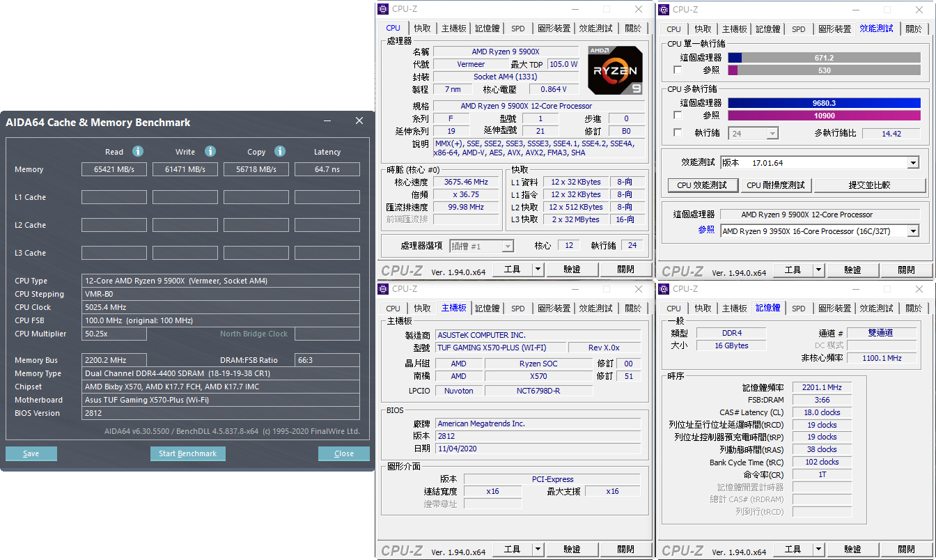Viewport: 936px width, 560px height.
Task: Click single-thread score bar showing 671.2
Action: (x=824, y=58)
